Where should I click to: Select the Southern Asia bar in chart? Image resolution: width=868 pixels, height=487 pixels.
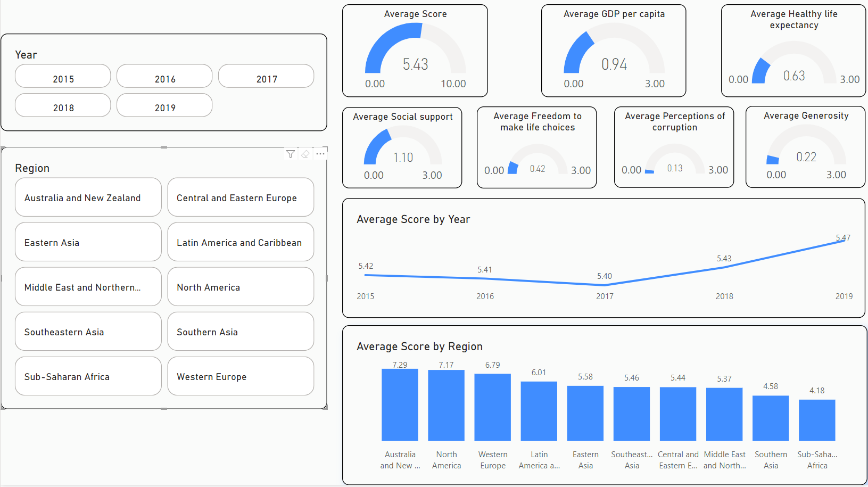771,418
